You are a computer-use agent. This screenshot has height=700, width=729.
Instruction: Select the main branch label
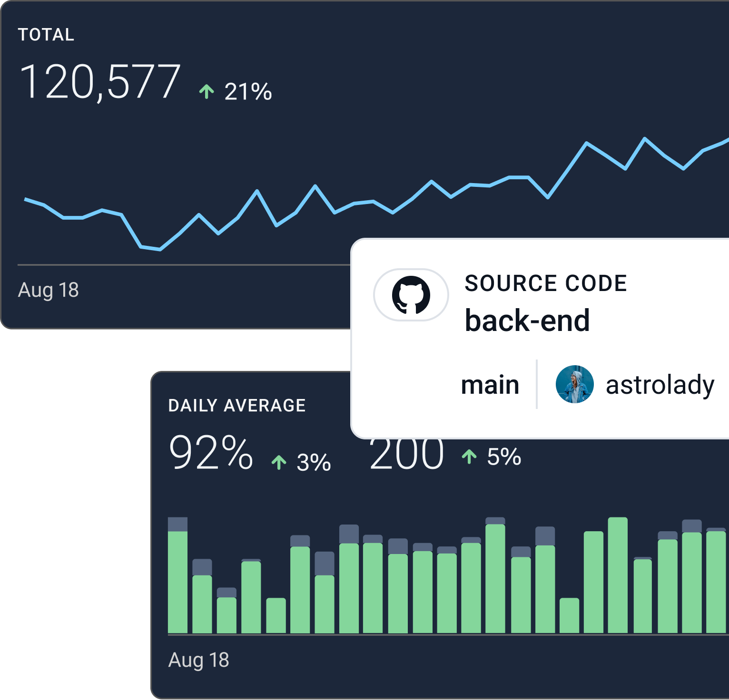coord(490,385)
